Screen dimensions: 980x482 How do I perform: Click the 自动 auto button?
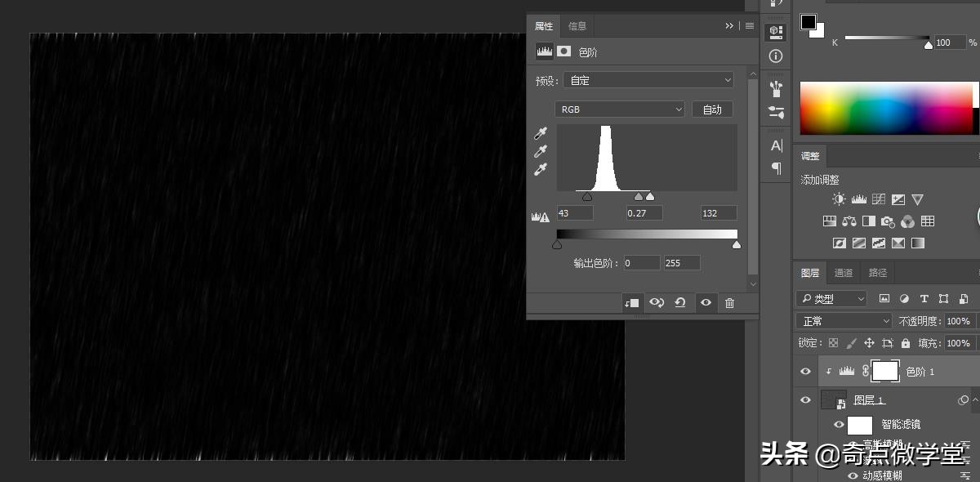coord(712,109)
